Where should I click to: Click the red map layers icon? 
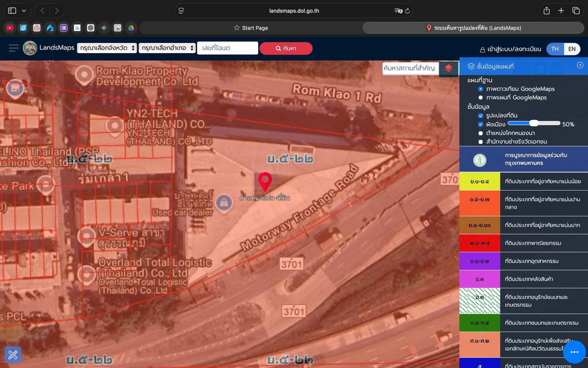448,68
